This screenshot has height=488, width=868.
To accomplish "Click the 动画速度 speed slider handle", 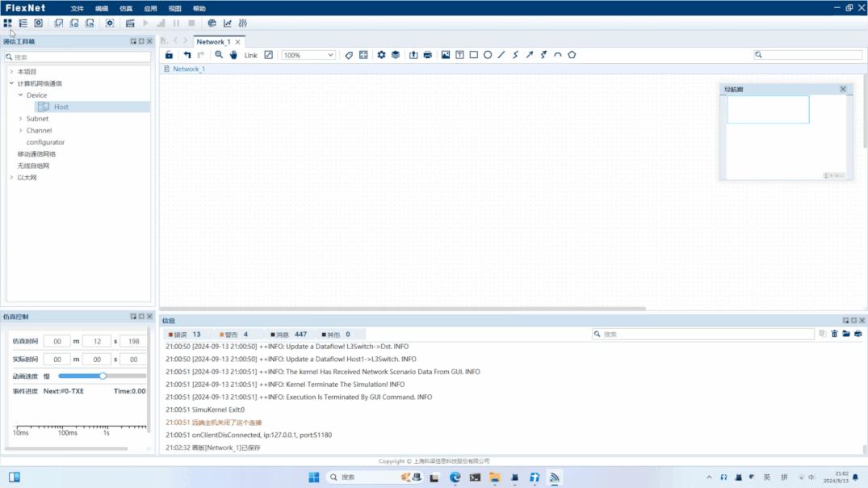I will 103,376.
